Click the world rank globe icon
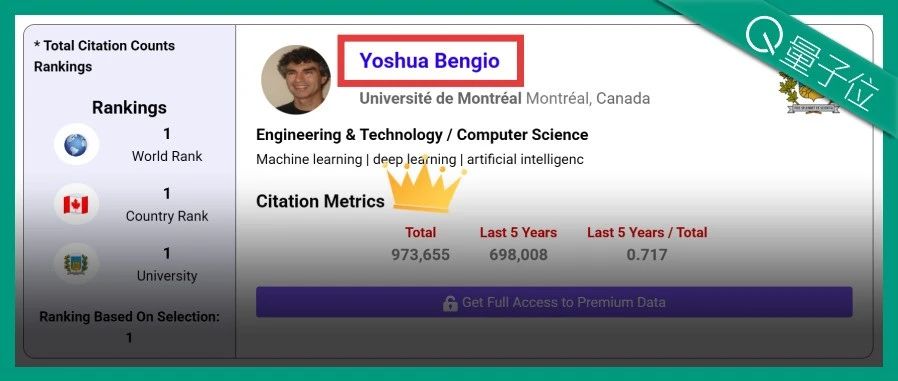The height and width of the screenshot is (381, 898). pyautogui.click(x=76, y=145)
